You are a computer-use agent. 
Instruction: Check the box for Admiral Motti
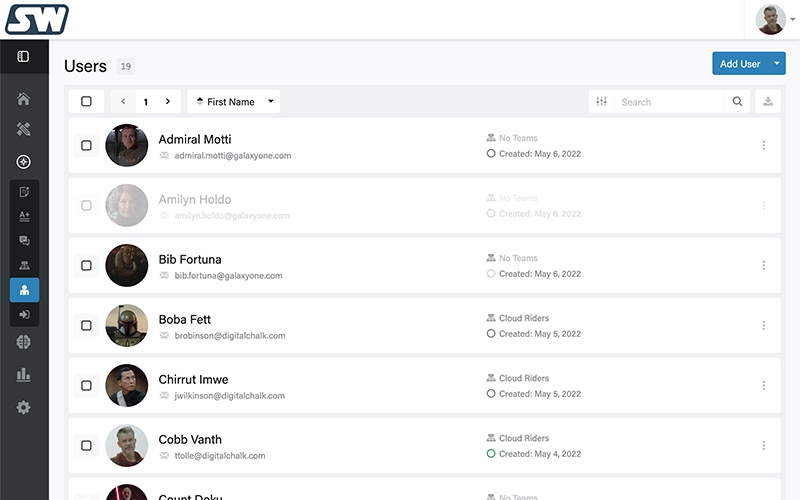(86, 146)
